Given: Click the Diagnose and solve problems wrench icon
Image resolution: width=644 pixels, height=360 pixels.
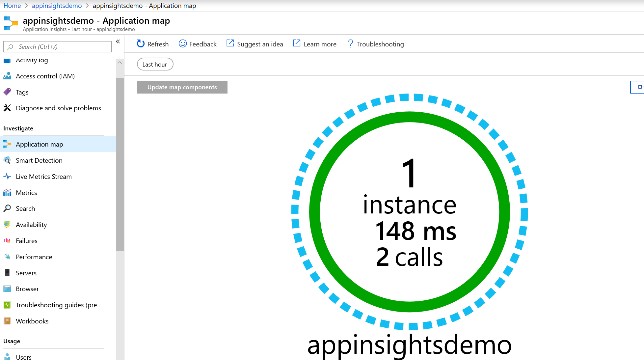Looking at the screenshot, I should coord(7,108).
